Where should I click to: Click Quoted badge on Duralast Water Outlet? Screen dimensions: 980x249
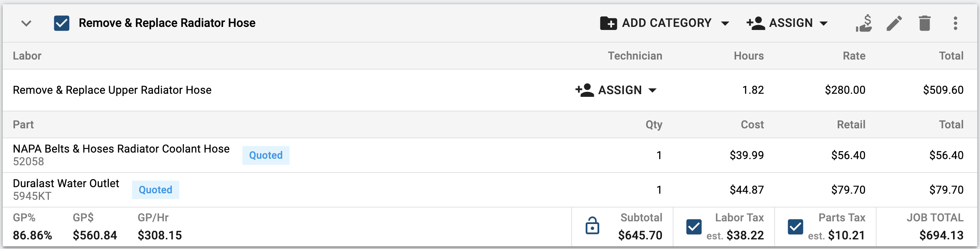pos(155,190)
